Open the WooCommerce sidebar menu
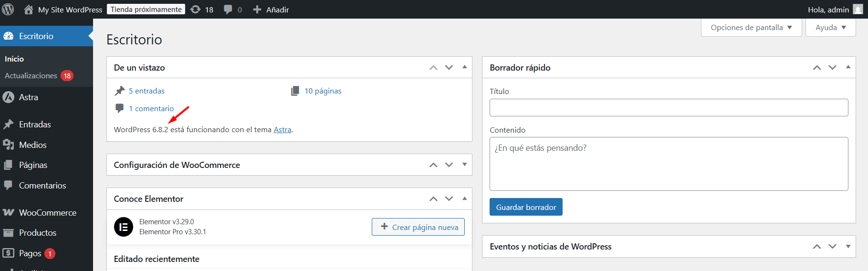868x271 pixels. [x=47, y=213]
